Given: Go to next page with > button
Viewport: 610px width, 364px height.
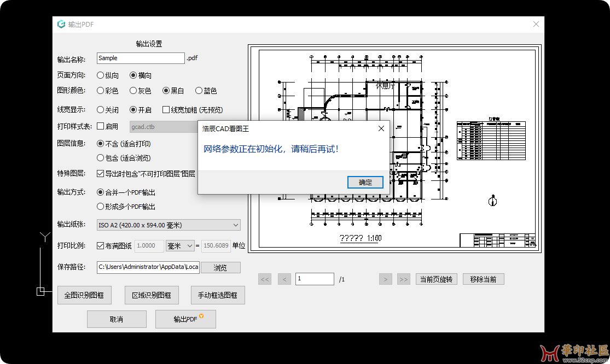Looking at the screenshot, I should (x=386, y=279).
